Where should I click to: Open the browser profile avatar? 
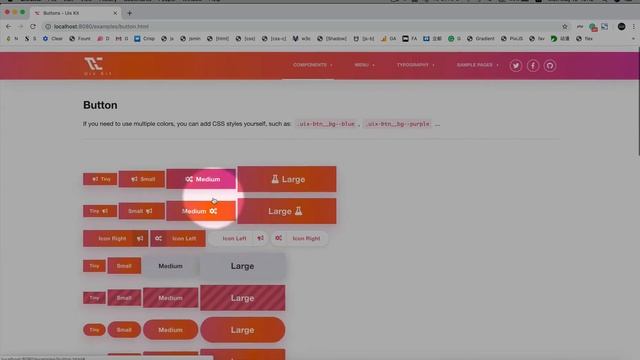(621, 27)
